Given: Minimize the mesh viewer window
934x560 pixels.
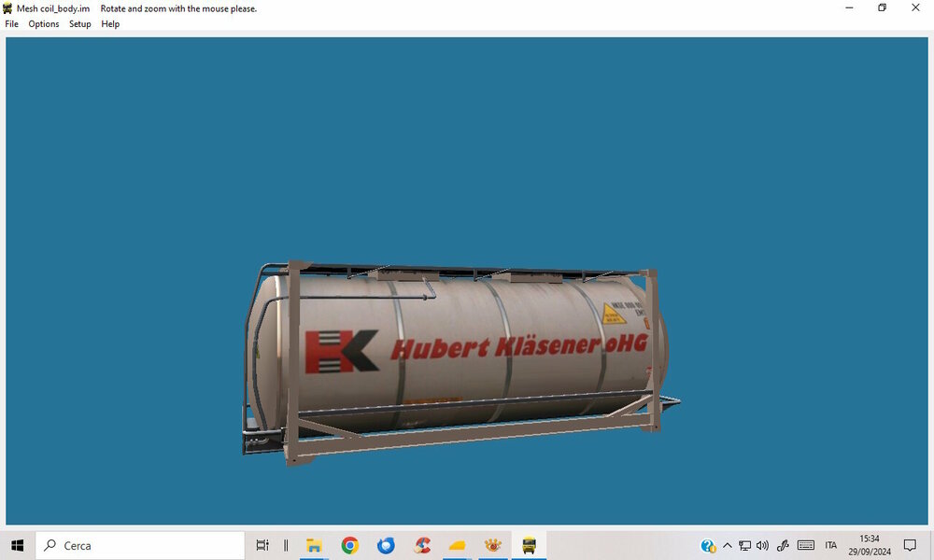Looking at the screenshot, I should coord(849,7).
